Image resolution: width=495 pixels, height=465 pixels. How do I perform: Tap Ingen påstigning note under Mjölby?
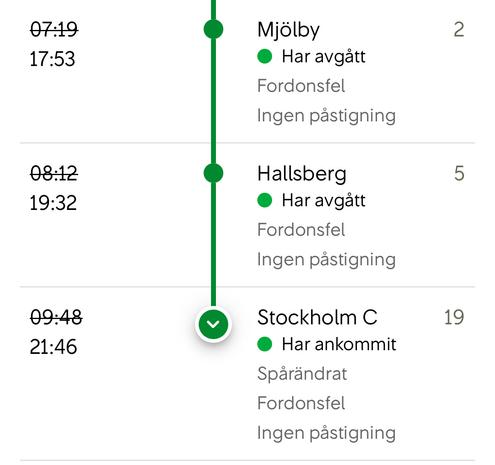coord(326,116)
